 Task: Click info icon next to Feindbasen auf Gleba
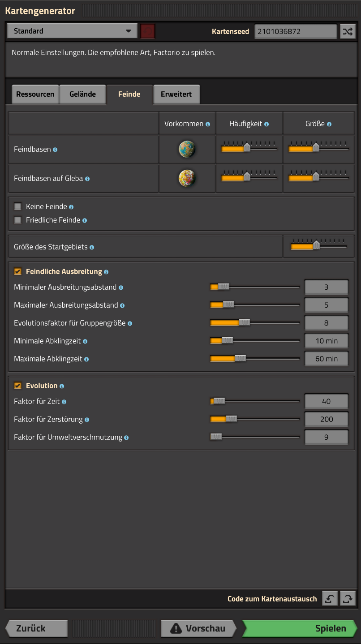click(87, 179)
